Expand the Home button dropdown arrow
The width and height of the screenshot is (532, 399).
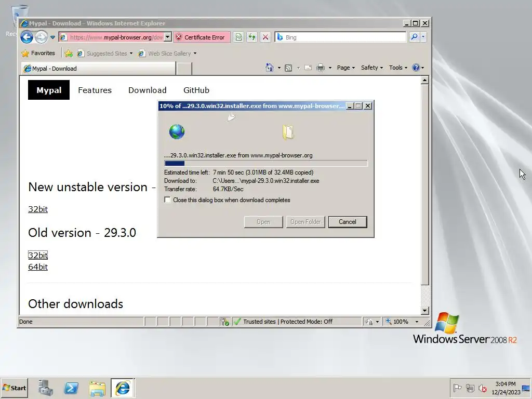click(279, 68)
